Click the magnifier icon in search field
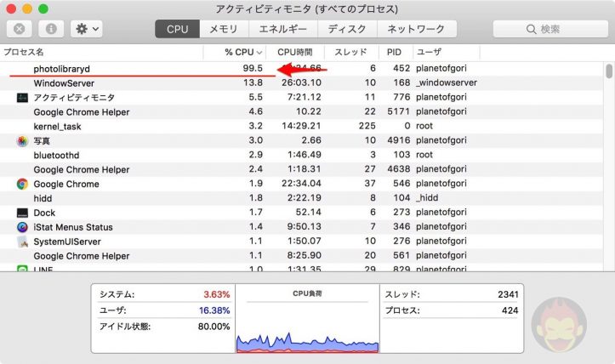The image size is (615, 364). [x=531, y=30]
